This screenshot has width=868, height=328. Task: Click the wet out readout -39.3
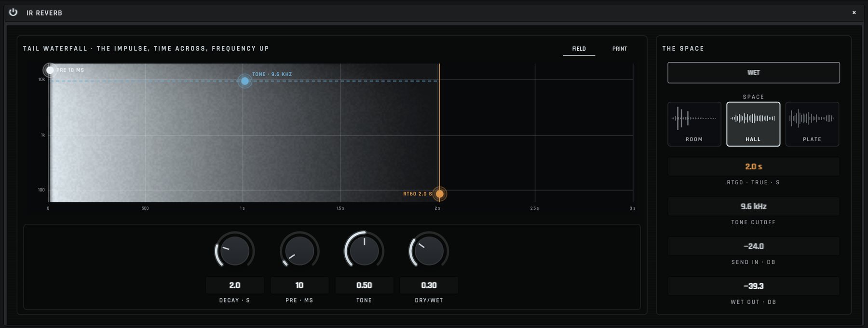coord(753,286)
